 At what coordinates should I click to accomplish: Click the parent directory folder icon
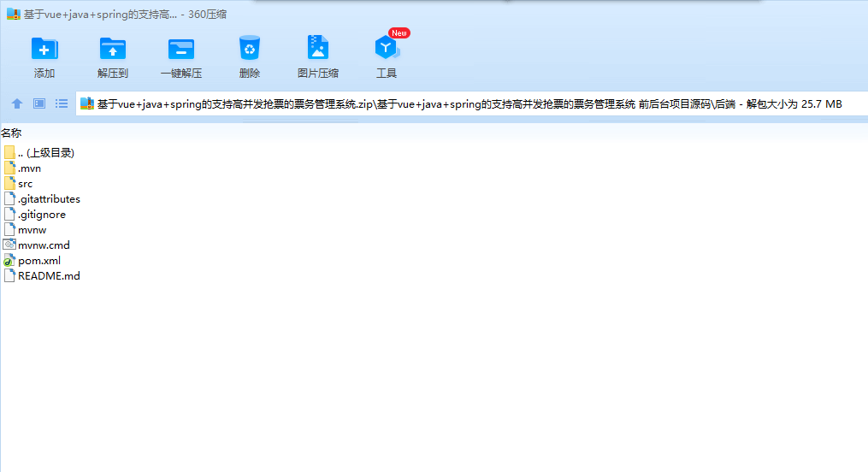point(9,153)
